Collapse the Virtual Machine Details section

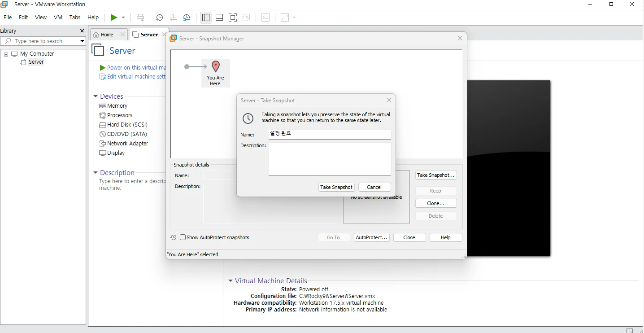pos(231,281)
